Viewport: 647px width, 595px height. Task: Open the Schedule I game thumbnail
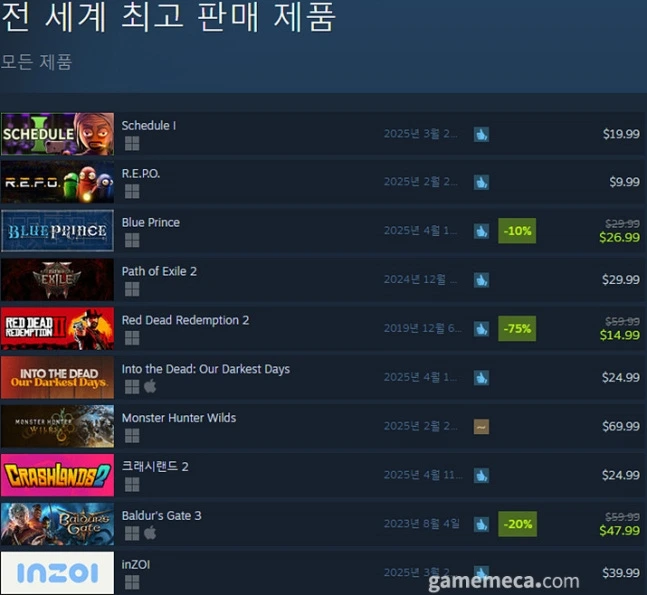click(57, 134)
